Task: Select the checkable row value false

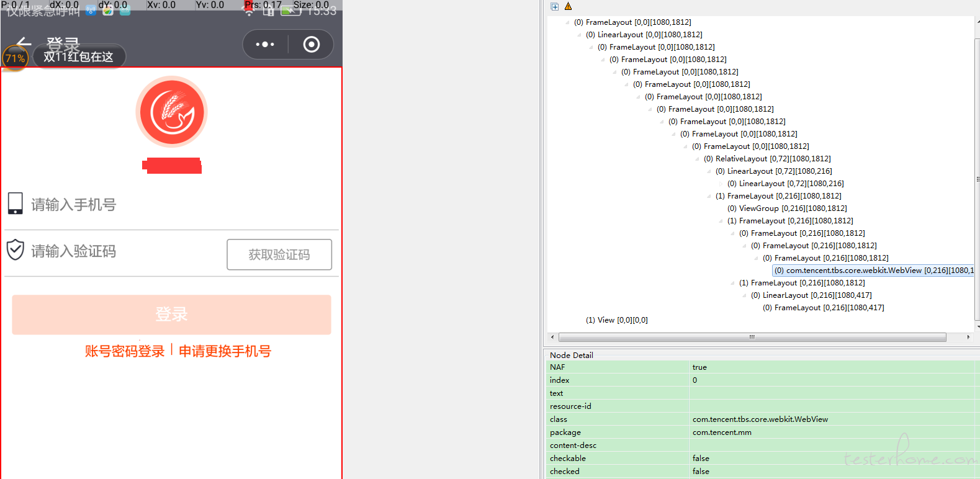Action: coord(701,459)
